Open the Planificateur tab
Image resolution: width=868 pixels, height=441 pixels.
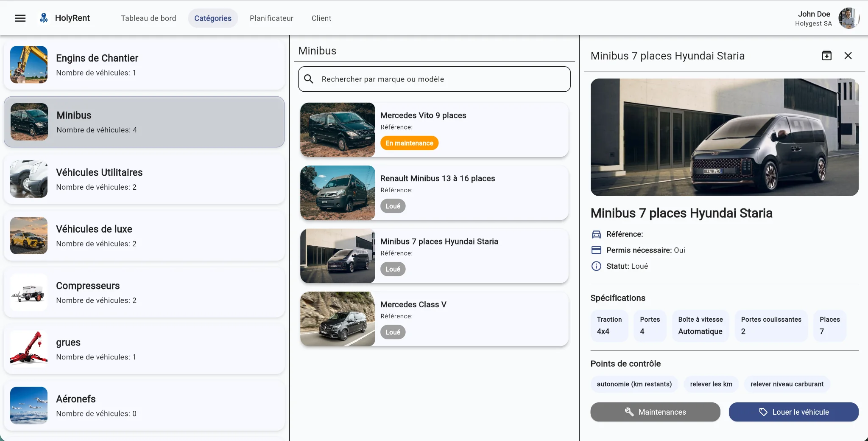click(271, 18)
